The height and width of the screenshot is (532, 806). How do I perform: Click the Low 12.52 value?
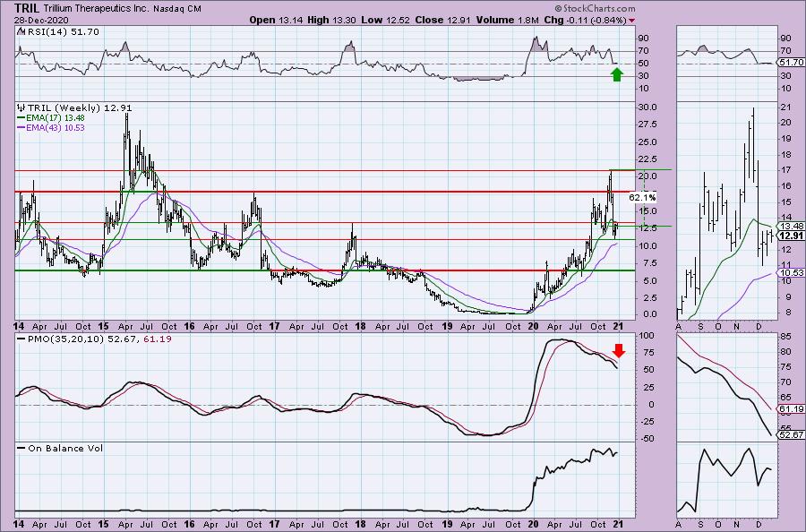(384, 20)
